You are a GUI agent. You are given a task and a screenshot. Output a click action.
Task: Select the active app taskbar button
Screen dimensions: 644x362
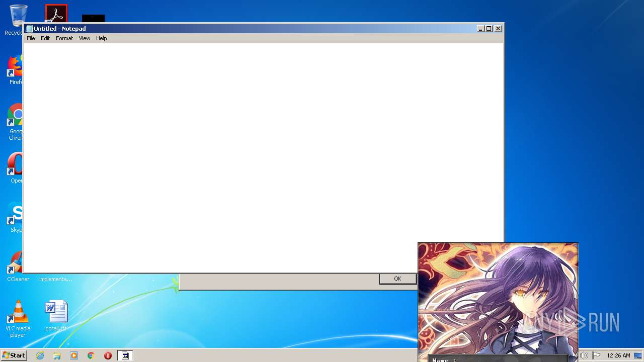[x=125, y=355]
